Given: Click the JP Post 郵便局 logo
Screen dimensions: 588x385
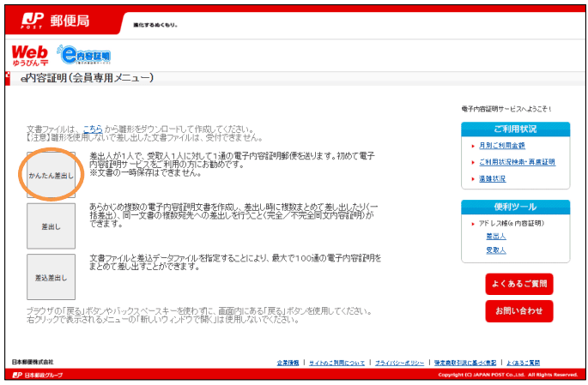Looking at the screenshot, I should [55, 21].
